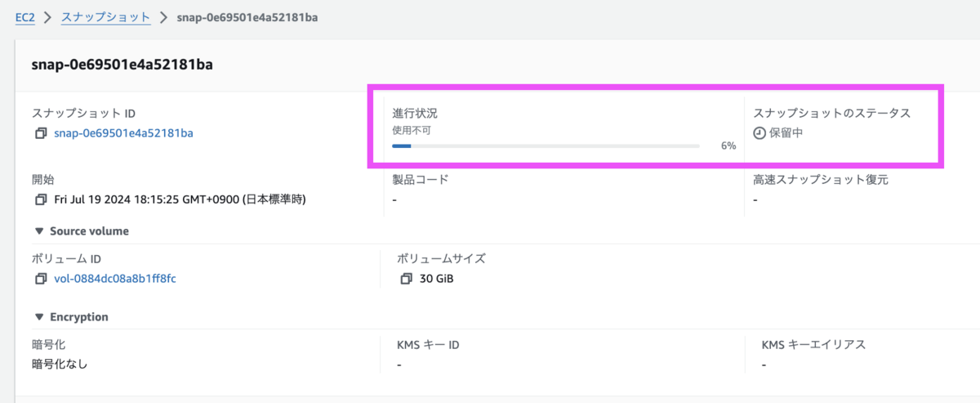Collapse the Encryption section

tap(38, 317)
